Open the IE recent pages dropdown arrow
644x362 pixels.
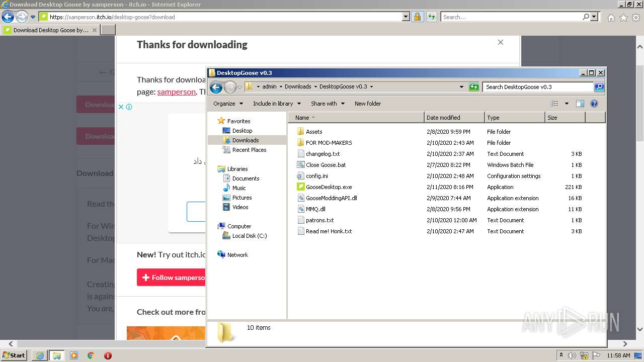click(33, 17)
